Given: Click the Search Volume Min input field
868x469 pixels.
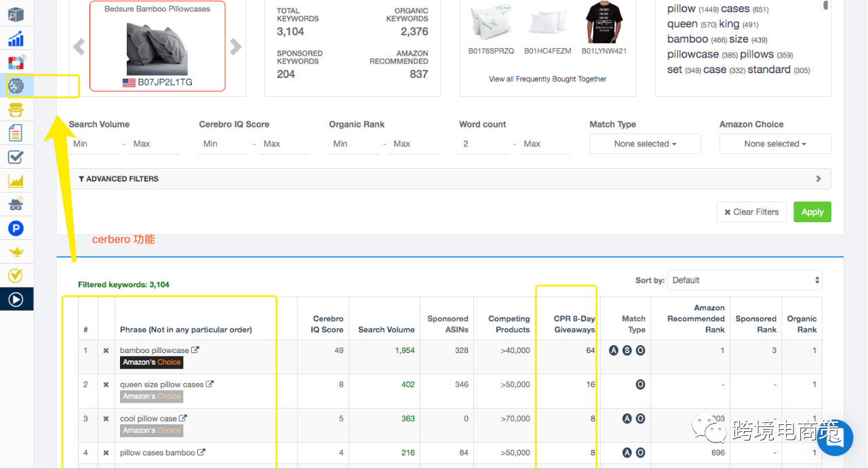Looking at the screenshot, I should click(94, 144).
